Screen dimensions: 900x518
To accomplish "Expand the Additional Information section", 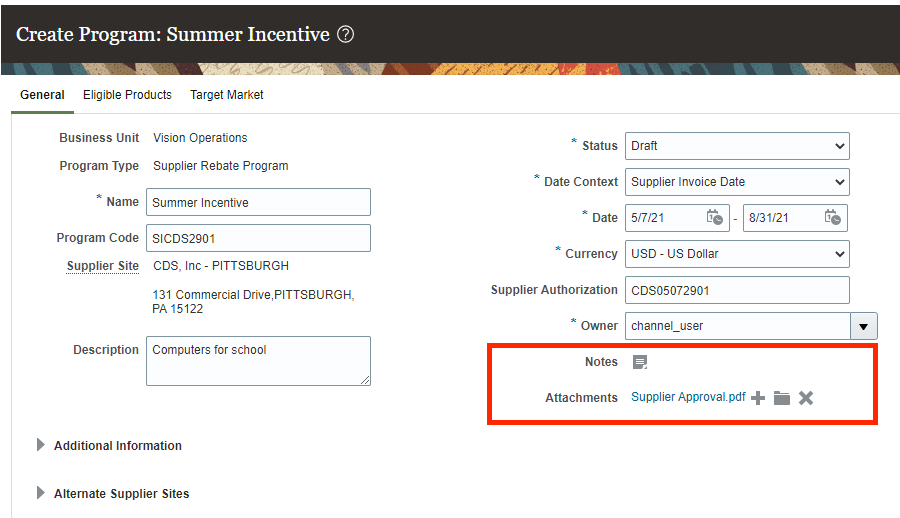I will (x=41, y=445).
